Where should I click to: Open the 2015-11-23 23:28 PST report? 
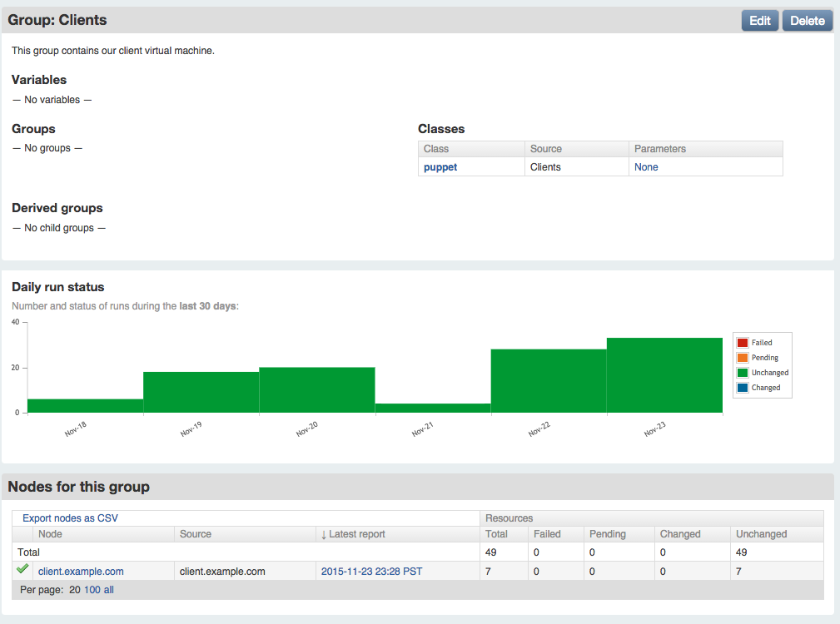[x=370, y=572]
